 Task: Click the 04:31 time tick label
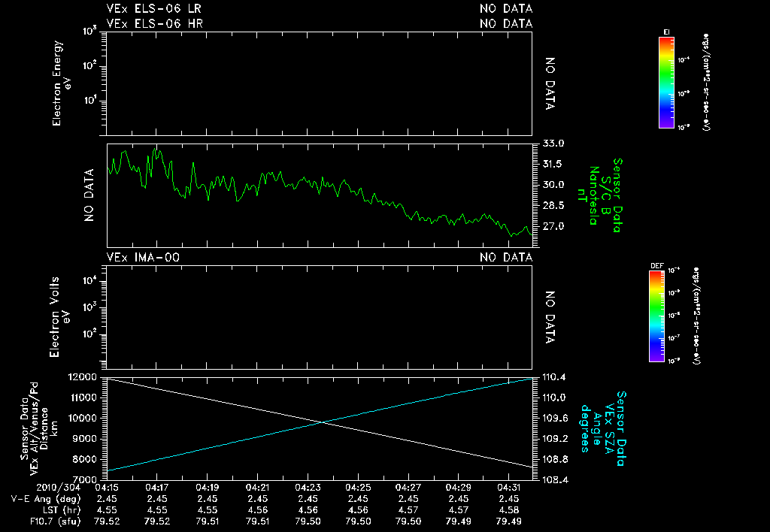tap(509, 488)
